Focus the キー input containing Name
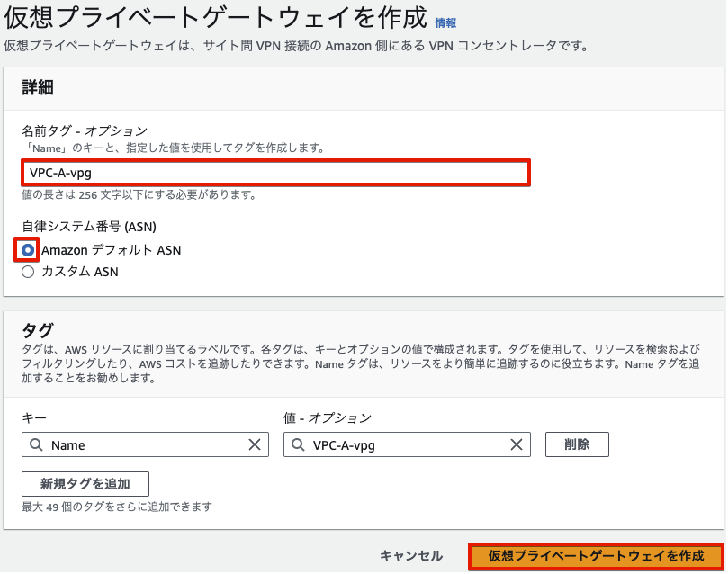728x574 pixels. point(144,444)
